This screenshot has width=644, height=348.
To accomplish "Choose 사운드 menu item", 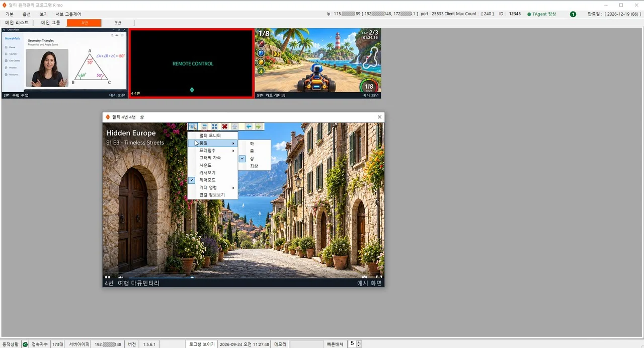I will click(x=212, y=165).
